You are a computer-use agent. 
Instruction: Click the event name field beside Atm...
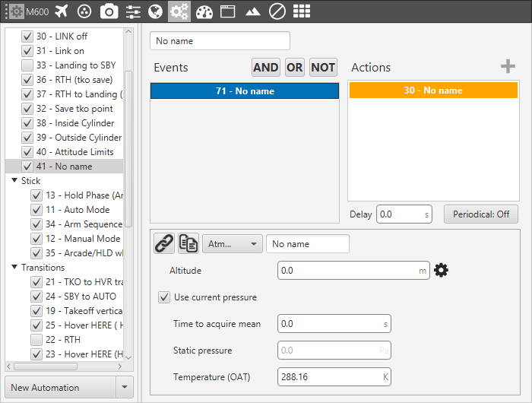(308, 244)
